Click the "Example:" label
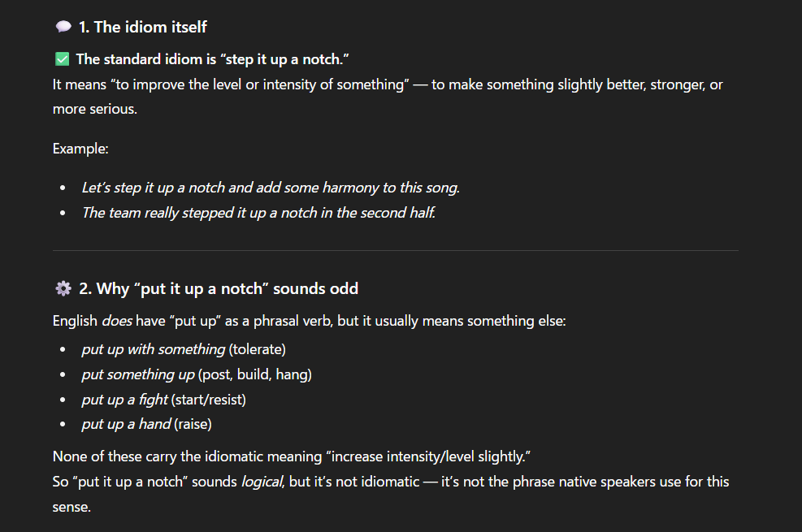This screenshot has height=532, width=802. point(80,149)
